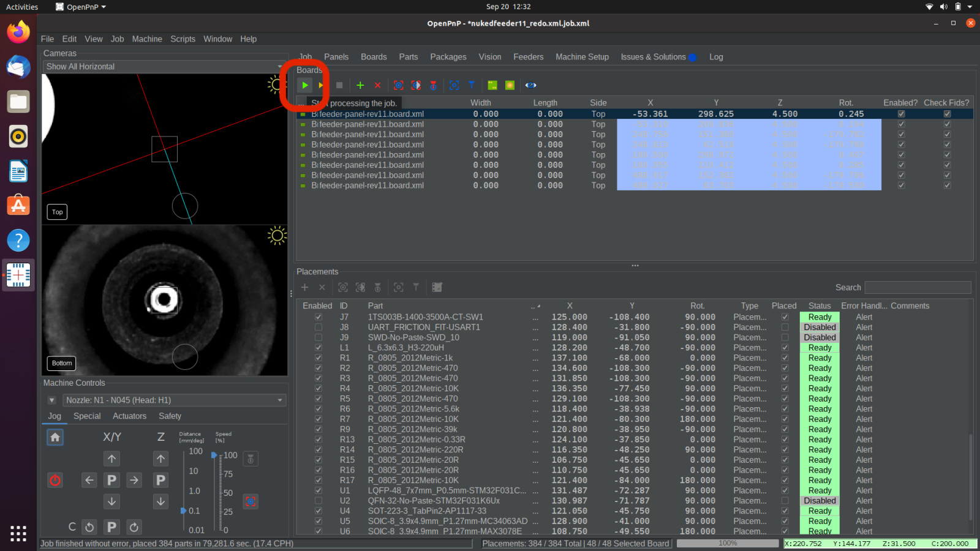Click the red machine power button
980x551 pixels.
pos(55,480)
